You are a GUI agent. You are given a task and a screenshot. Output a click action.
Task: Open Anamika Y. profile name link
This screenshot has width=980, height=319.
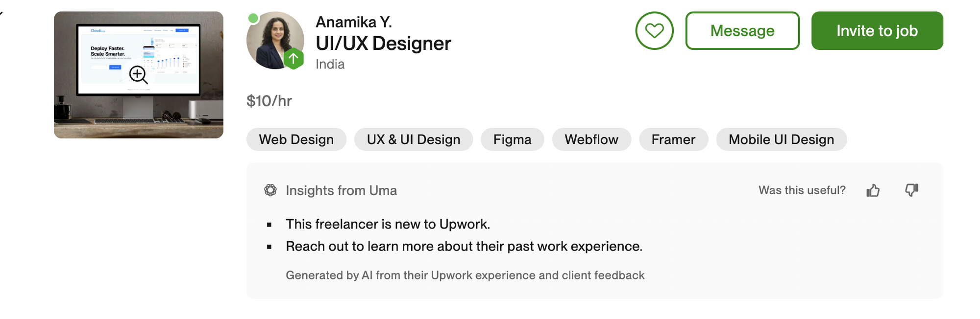354,22
